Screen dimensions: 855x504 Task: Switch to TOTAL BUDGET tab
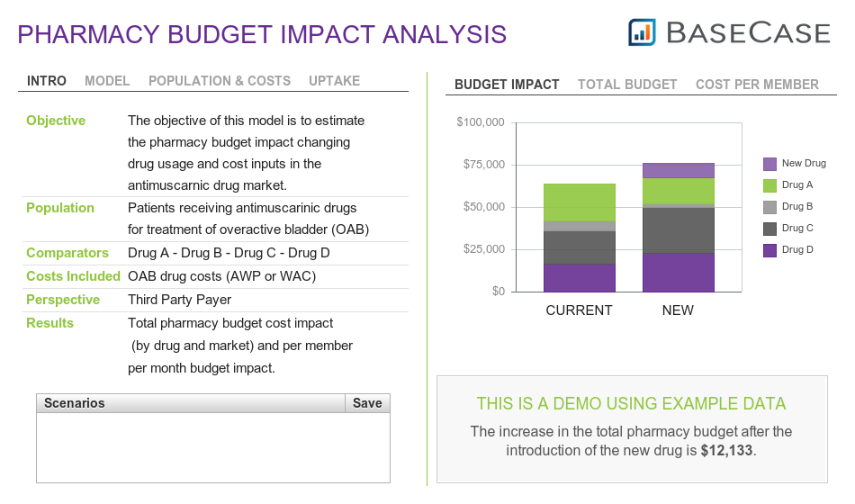pos(627,85)
